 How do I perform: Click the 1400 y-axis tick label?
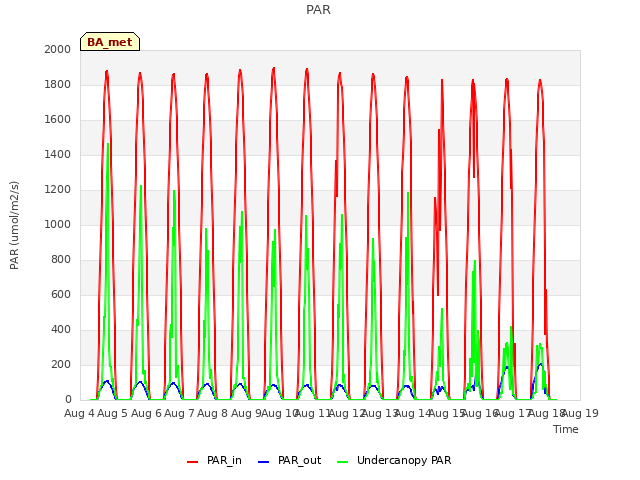[x=58, y=155]
